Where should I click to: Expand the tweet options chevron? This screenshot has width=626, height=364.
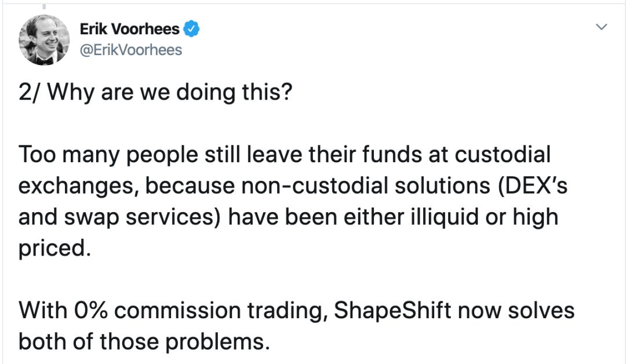pyautogui.click(x=601, y=27)
